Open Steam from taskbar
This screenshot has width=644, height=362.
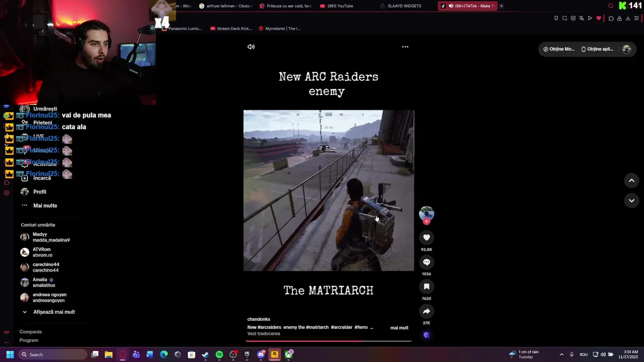(x=205, y=354)
